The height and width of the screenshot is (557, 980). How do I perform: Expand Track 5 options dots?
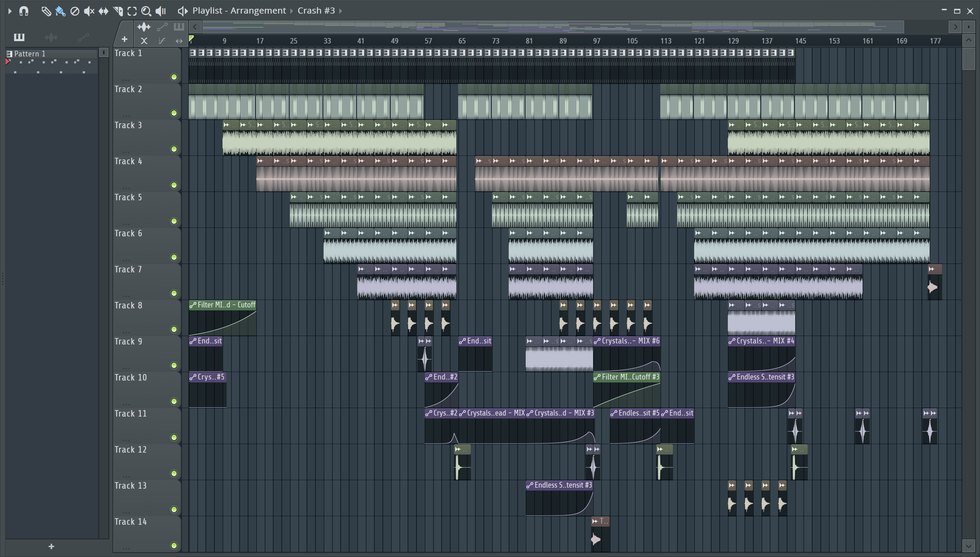pyautogui.click(x=126, y=224)
